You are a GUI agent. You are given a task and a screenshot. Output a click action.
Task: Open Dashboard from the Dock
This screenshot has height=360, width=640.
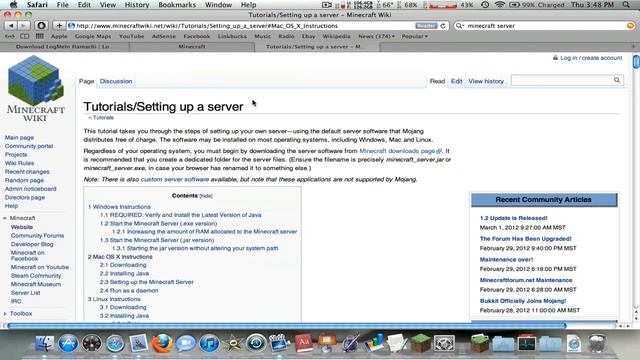(92, 343)
